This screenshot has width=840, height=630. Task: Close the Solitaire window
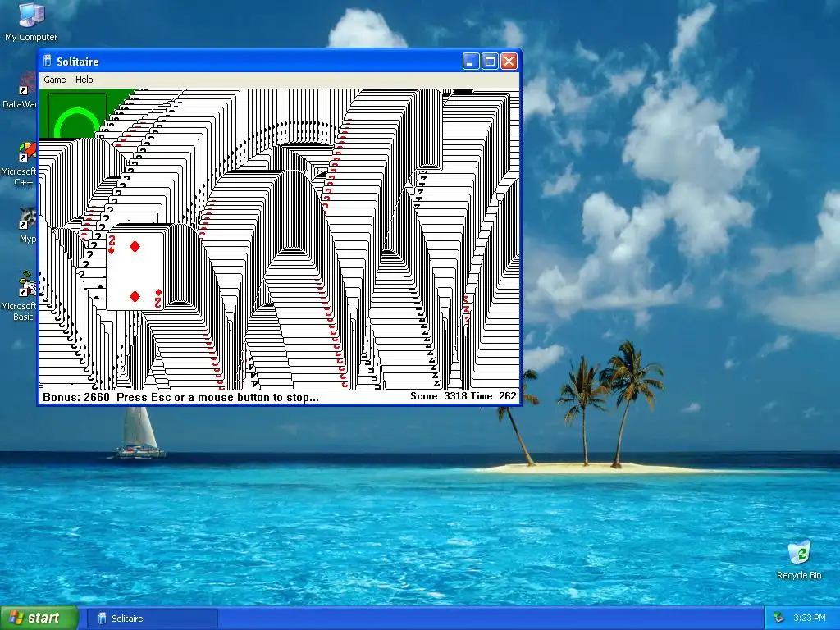509,62
